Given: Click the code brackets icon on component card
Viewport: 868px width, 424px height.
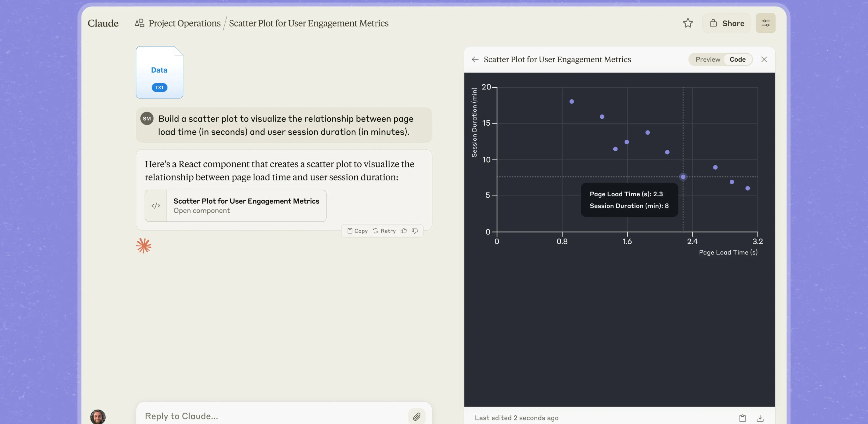Looking at the screenshot, I should (x=156, y=205).
